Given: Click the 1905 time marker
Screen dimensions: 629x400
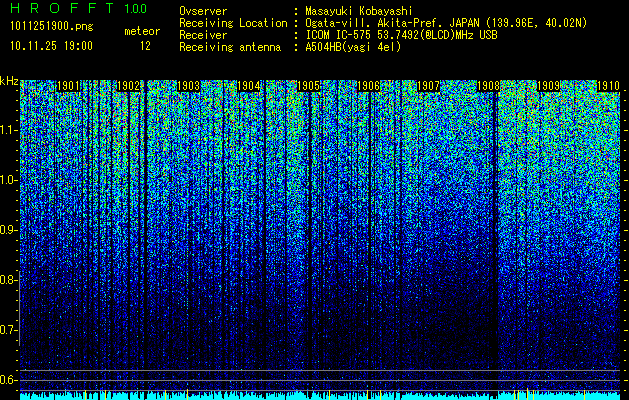Looking at the screenshot, I should pyautogui.click(x=308, y=86).
